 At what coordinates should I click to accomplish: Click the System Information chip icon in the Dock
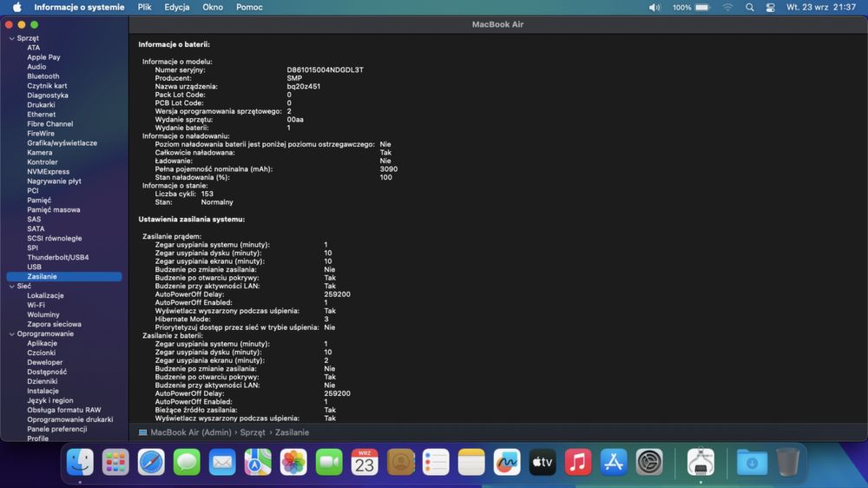(x=700, y=462)
